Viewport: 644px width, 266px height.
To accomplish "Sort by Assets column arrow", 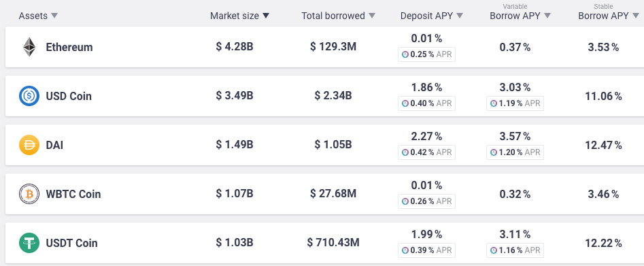I will point(54,16).
